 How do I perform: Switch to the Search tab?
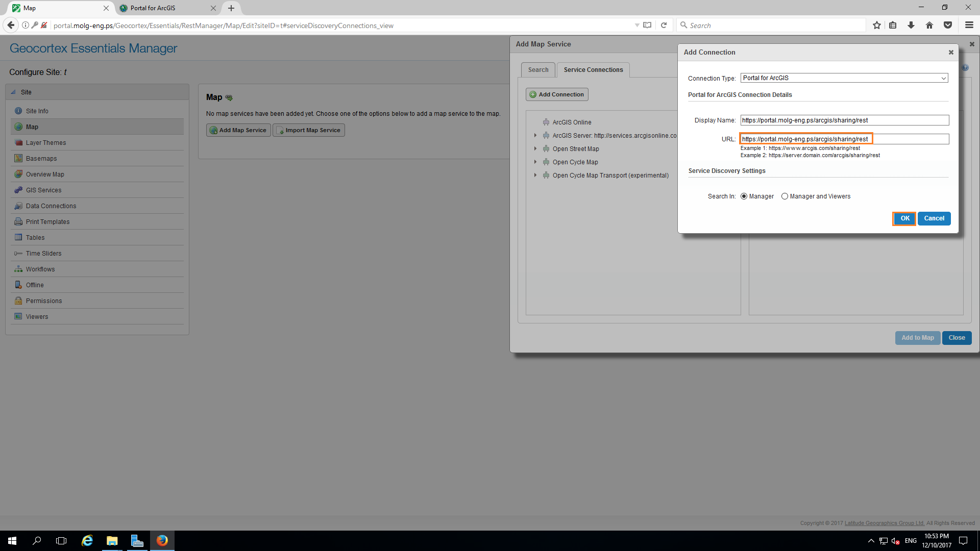point(538,70)
